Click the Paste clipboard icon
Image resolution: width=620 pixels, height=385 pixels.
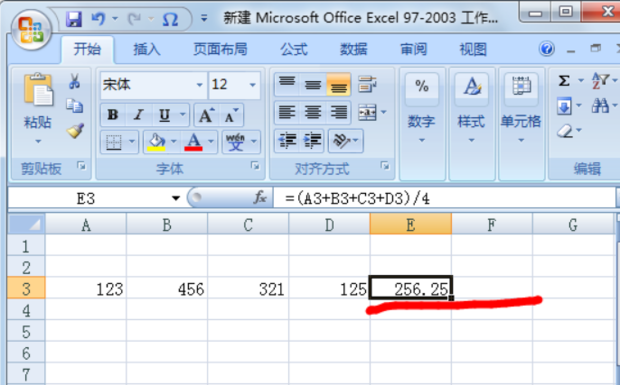pyautogui.click(x=38, y=90)
